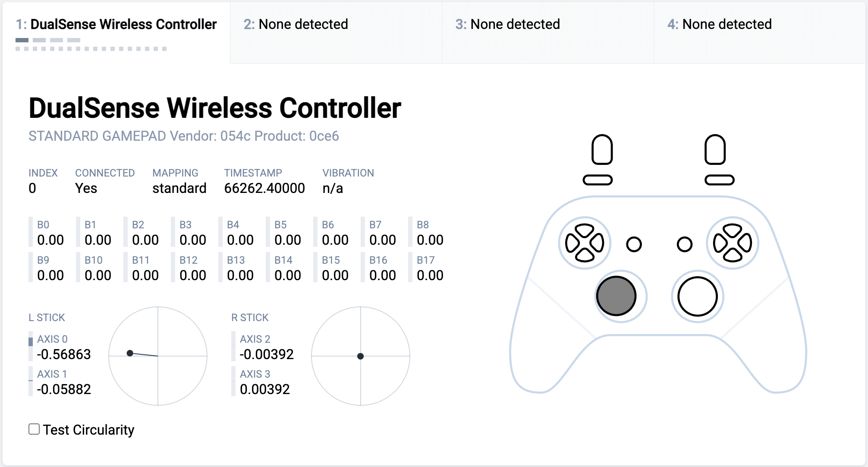868x467 pixels.
Task: Click the B8 button value
Action: pyautogui.click(x=430, y=240)
